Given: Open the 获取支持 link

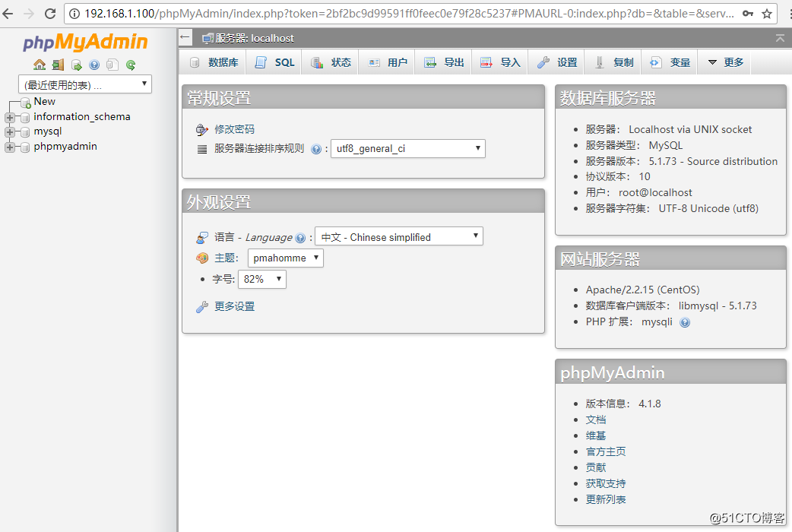Looking at the screenshot, I should pos(606,484).
